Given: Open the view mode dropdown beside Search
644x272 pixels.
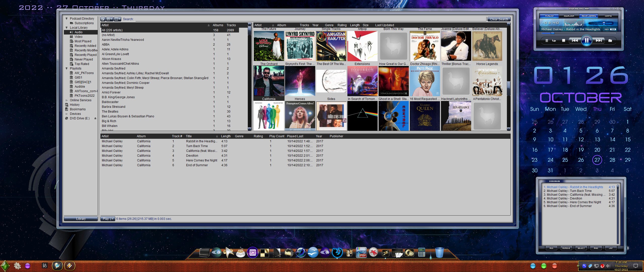Looking at the screenshot, I should [109, 19].
